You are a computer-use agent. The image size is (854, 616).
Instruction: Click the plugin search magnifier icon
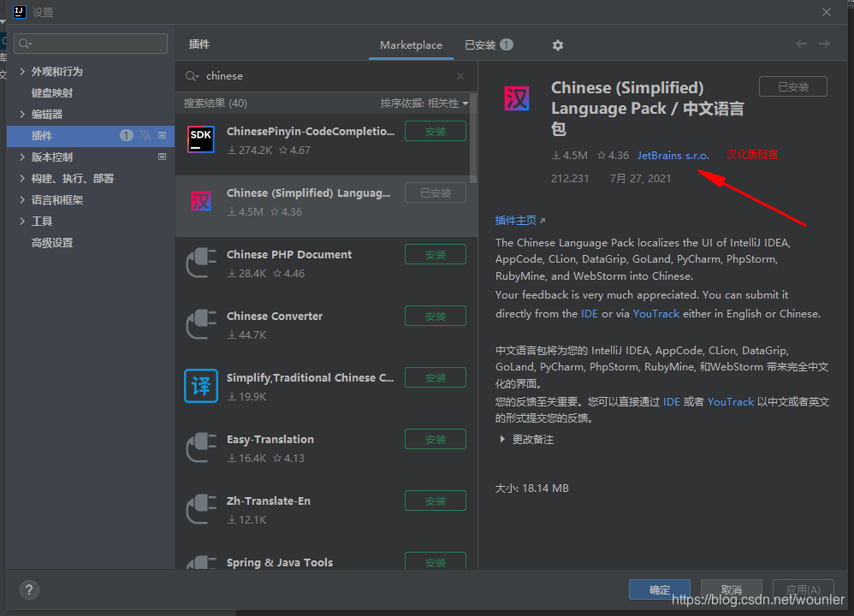pyautogui.click(x=192, y=75)
